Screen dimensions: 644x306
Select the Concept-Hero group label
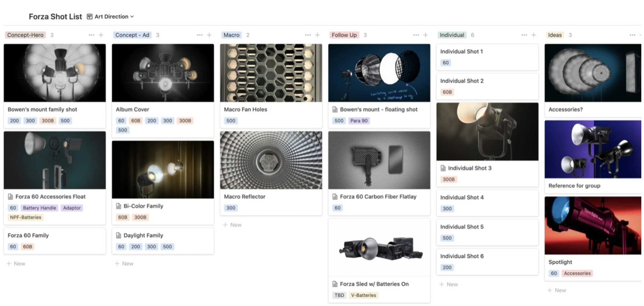click(25, 35)
